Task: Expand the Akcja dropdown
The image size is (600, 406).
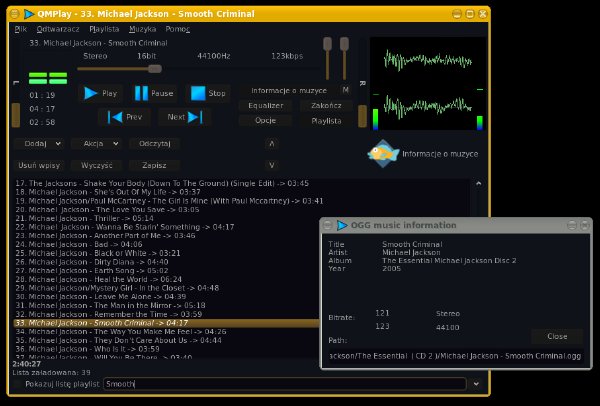Action: (x=96, y=144)
